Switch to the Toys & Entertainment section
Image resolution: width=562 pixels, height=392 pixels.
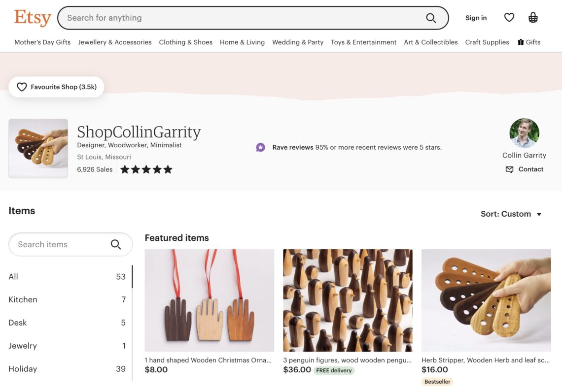363,42
